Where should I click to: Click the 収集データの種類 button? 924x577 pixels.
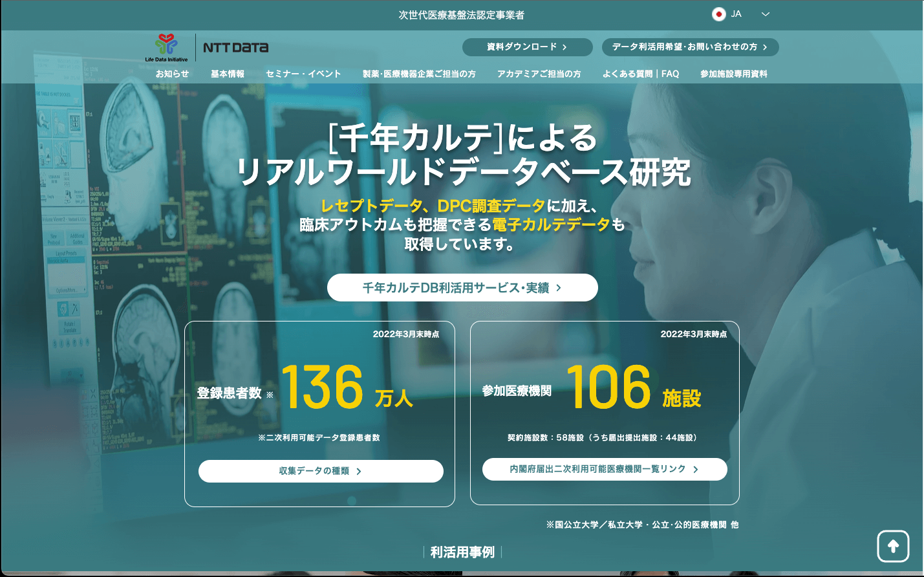tap(321, 471)
